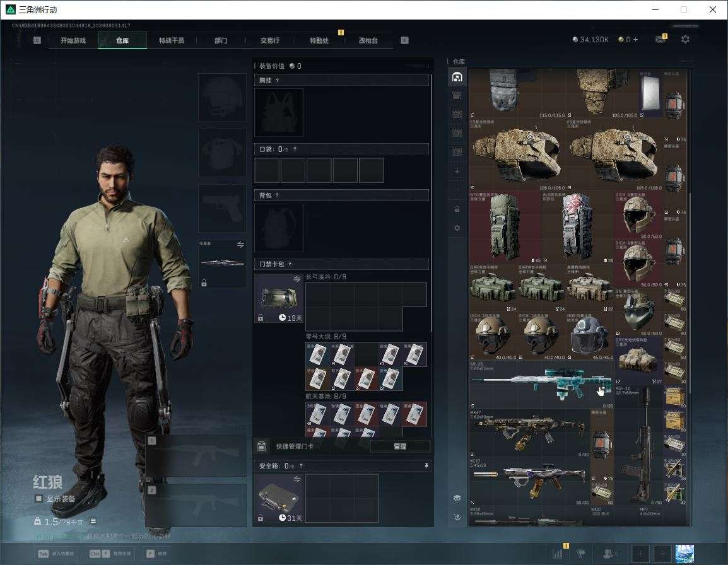Click the player avatar thumbnail
Viewport: 728px width, 565px height.
pyautogui.click(x=685, y=554)
